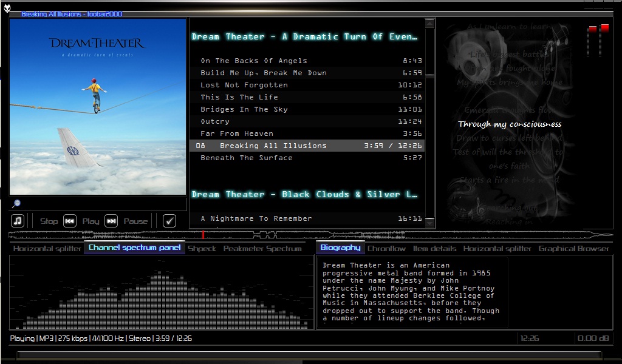
Task: Click the lyric line 'Life's biggest battles'
Action: [x=510, y=55]
